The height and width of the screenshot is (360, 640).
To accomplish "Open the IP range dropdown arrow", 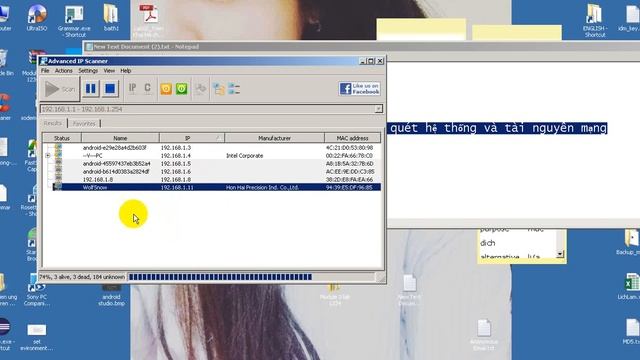I will point(378,109).
